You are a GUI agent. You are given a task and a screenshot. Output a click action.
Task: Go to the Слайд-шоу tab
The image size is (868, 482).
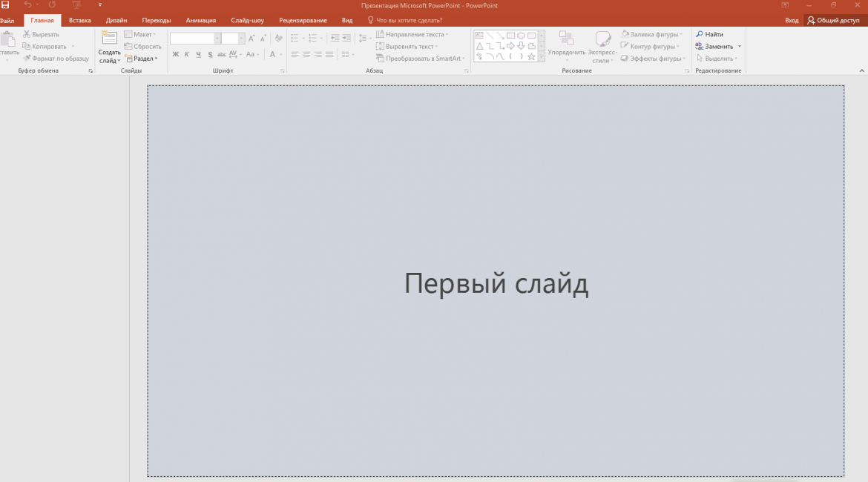click(x=248, y=21)
